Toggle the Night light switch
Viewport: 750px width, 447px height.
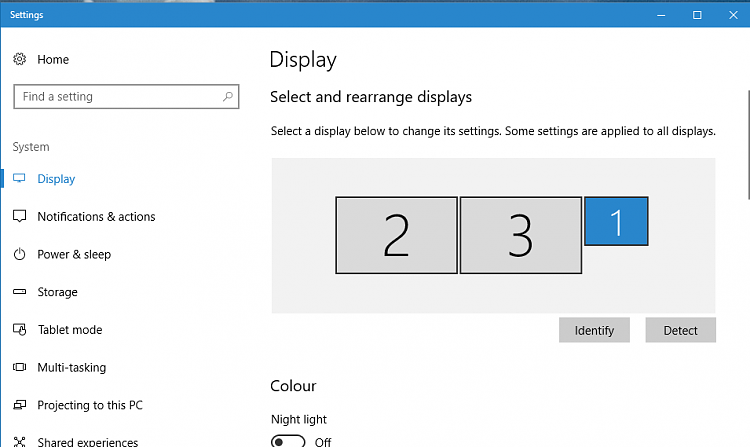pyautogui.click(x=288, y=441)
